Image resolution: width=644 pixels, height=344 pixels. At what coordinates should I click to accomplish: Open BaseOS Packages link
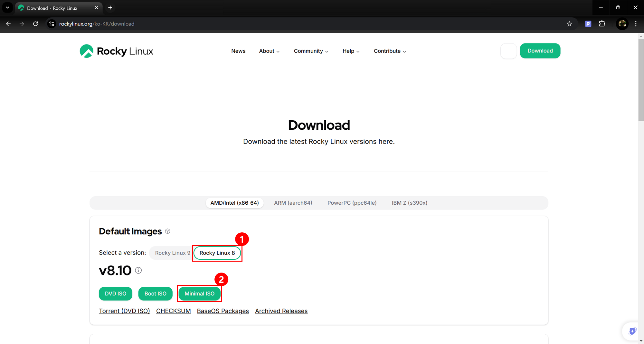[223, 311]
